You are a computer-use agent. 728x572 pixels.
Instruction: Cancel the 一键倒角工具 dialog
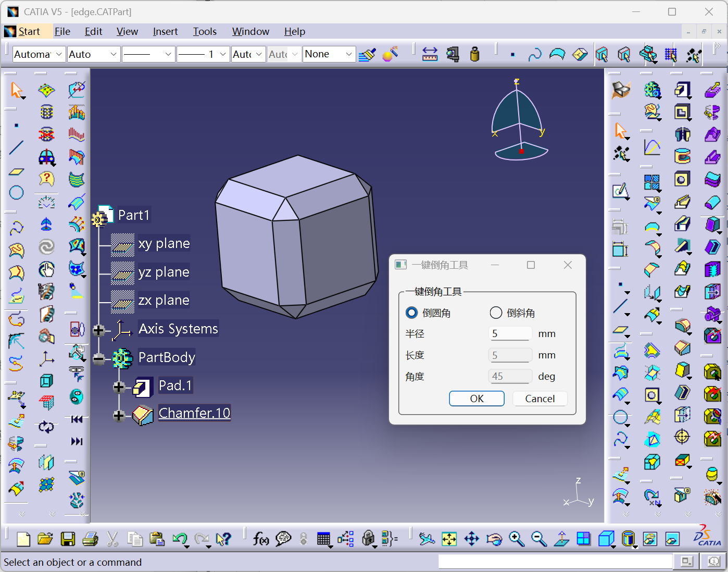[539, 399]
